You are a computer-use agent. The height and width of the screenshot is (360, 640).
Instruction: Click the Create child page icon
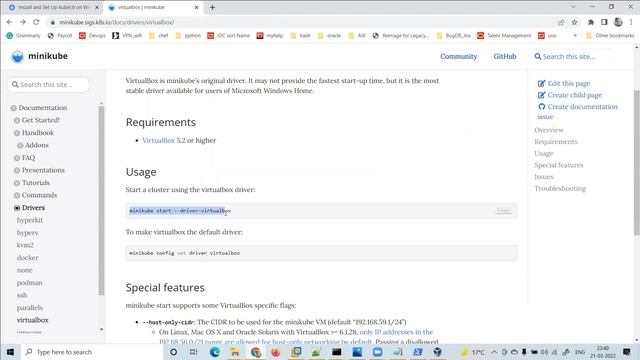tap(541, 95)
